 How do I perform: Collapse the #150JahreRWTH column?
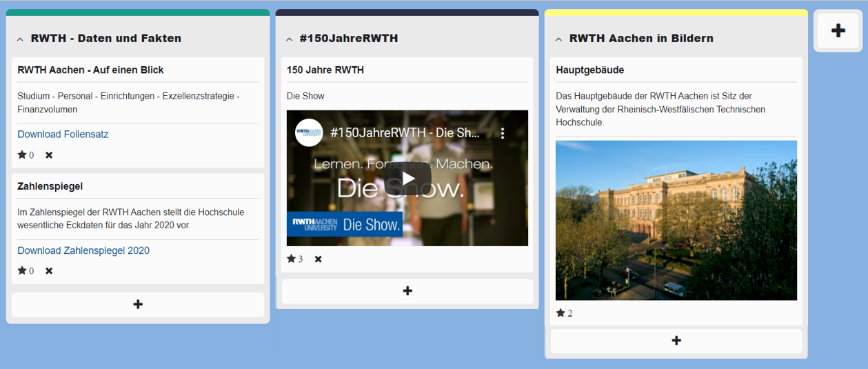coord(290,39)
